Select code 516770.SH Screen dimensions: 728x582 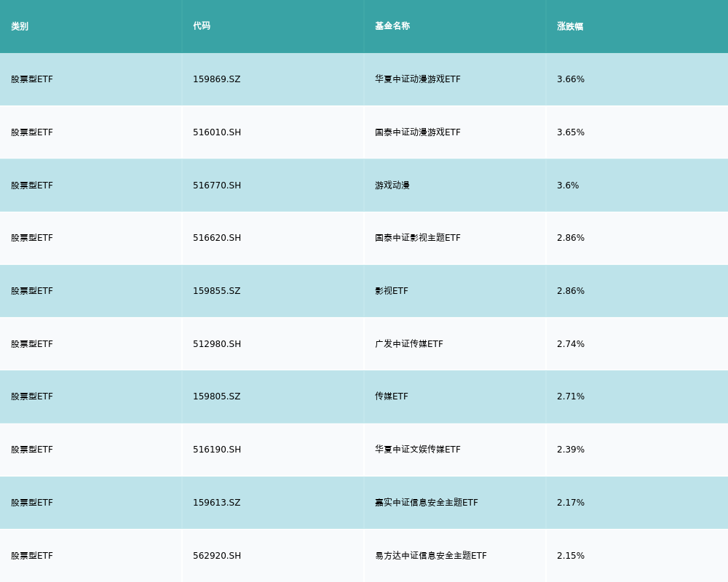[x=217, y=186]
